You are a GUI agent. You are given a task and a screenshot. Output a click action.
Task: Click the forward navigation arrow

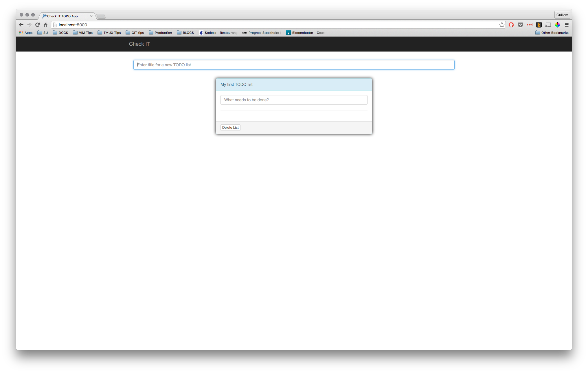point(29,25)
